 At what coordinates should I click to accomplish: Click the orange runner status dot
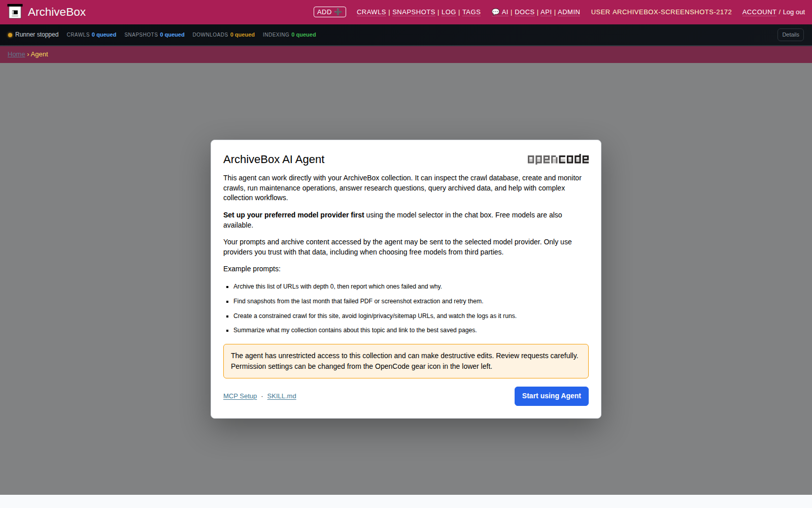[10, 35]
